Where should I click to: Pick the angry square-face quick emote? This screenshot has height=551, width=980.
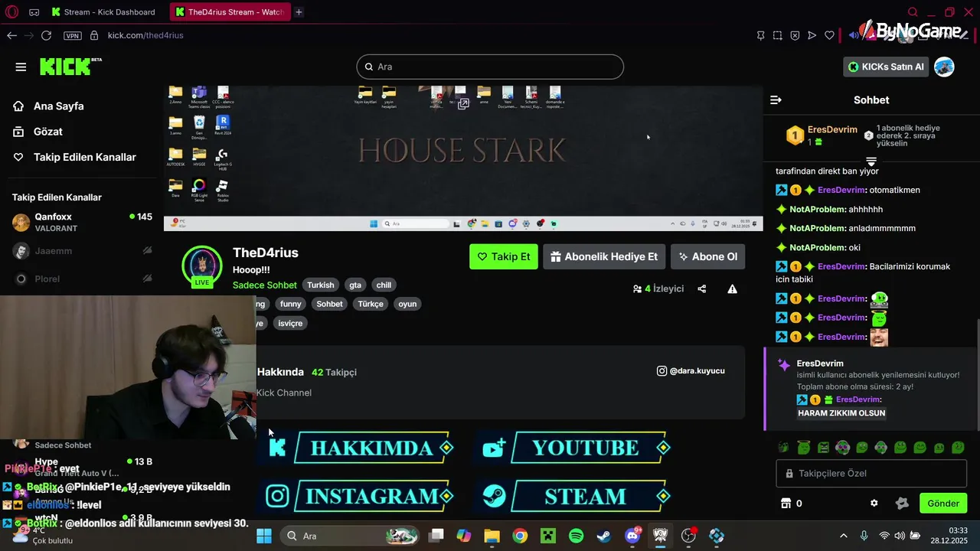click(x=823, y=448)
